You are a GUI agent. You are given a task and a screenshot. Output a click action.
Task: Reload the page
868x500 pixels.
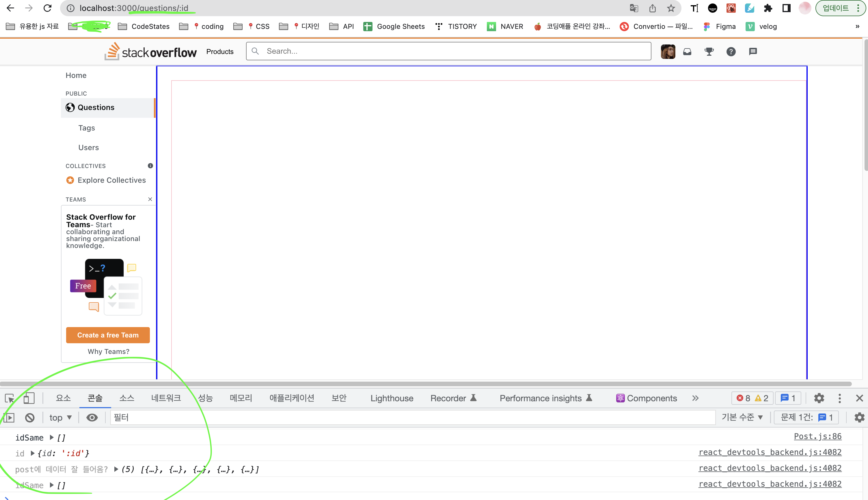pyautogui.click(x=48, y=8)
